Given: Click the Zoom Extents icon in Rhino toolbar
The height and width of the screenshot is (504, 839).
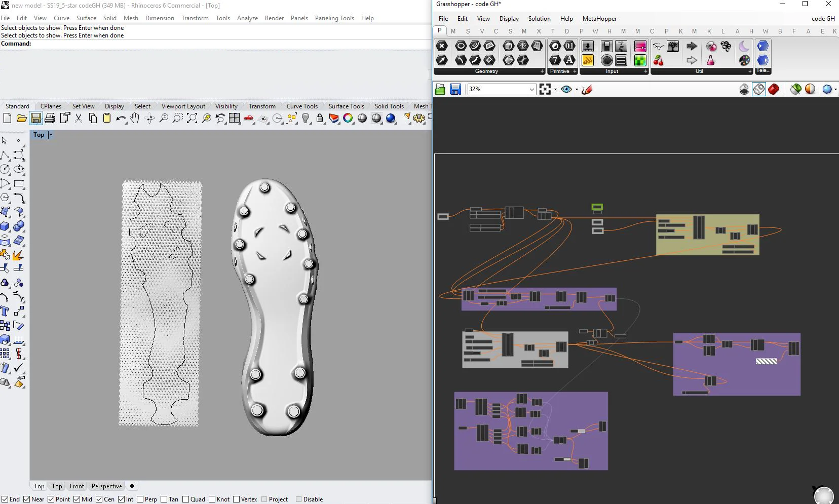Looking at the screenshot, I should click(x=192, y=118).
